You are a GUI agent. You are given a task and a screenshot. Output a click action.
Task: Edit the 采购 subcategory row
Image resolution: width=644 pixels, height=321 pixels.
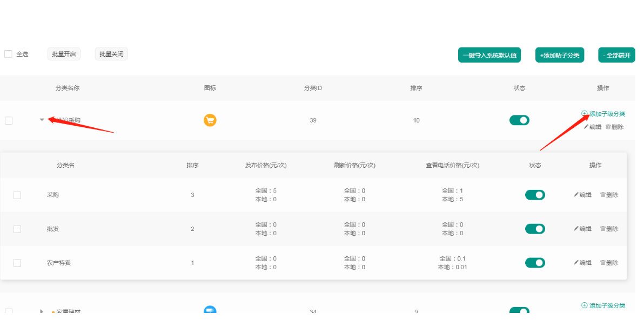(582, 195)
